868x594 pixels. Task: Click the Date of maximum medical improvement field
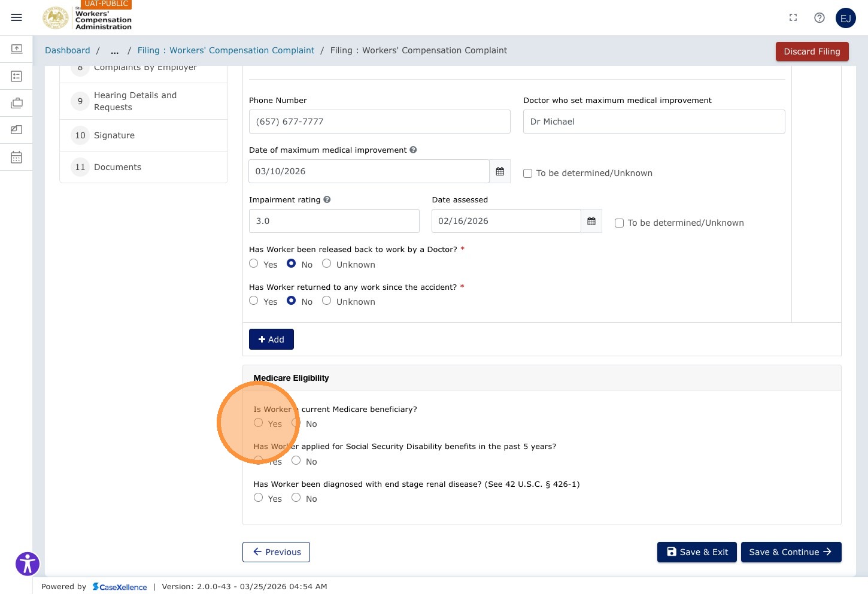tap(369, 171)
